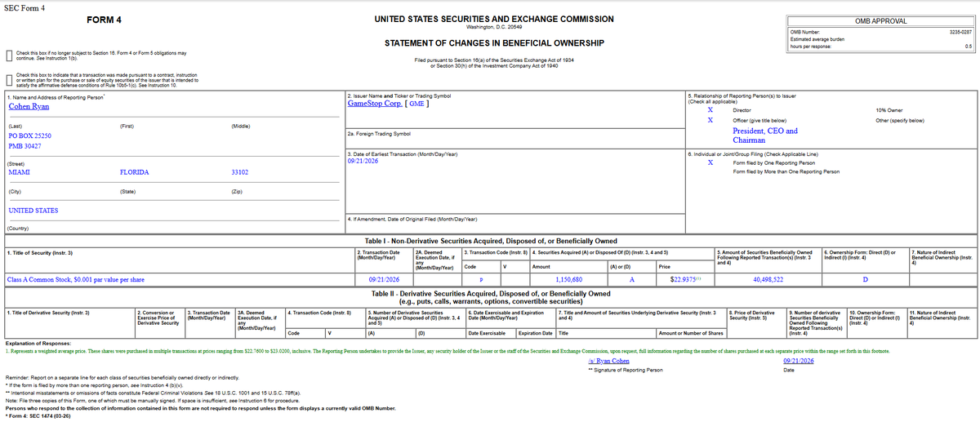Click the 'Explanation of Responses:' heading
Screen dimensions: 980x431
point(38,344)
